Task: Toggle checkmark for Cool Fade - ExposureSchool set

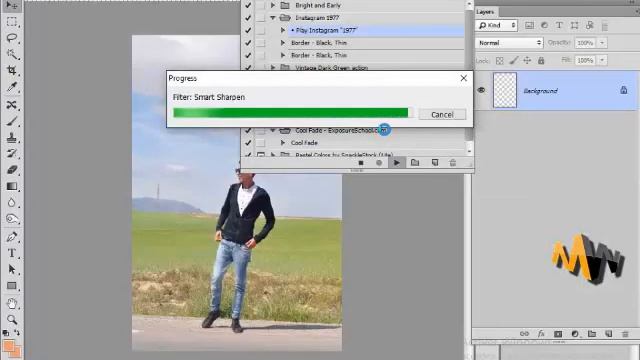Action: click(248, 131)
